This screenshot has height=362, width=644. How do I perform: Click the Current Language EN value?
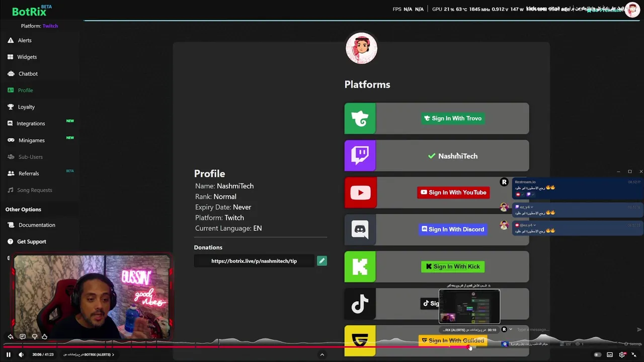(258, 228)
